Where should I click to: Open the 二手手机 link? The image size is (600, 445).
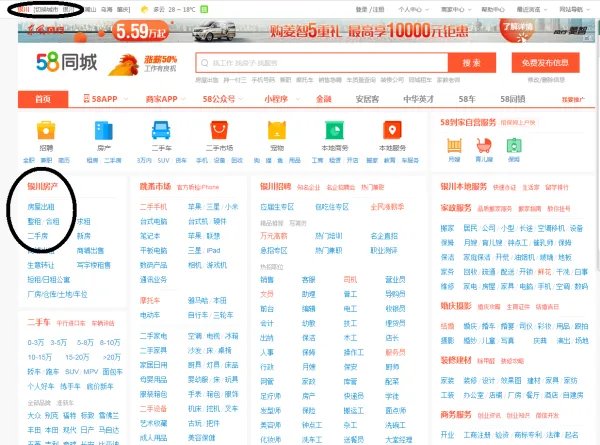click(x=153, y=207)
